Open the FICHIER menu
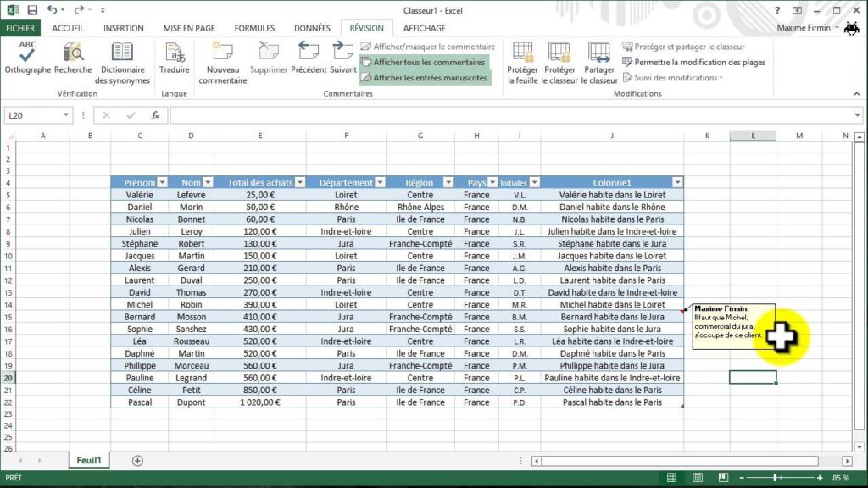Screen dimensions: 868x488 (20, 27)
